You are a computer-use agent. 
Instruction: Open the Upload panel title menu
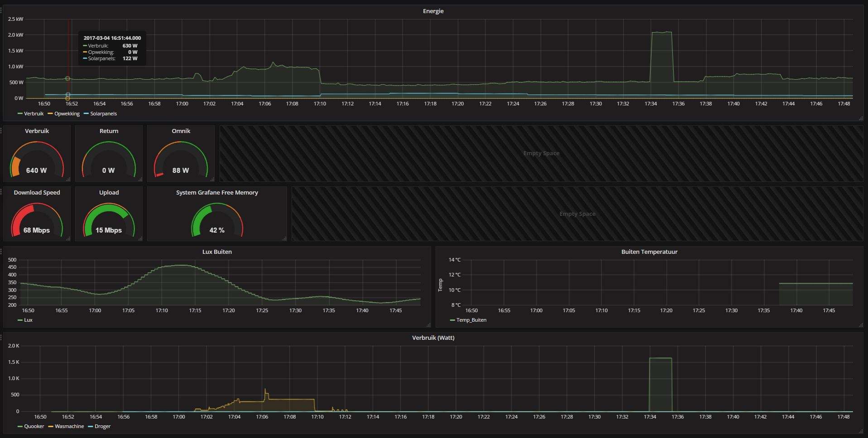(x=109, y=192)
